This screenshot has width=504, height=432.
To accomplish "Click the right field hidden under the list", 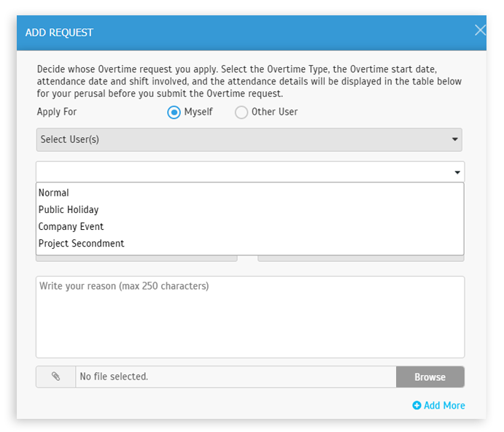I will [361, 258].
